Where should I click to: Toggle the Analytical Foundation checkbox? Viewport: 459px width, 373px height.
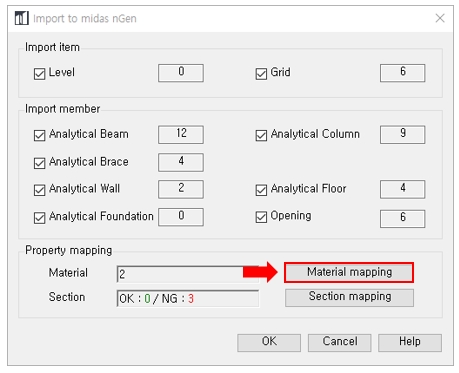point(39,218)
